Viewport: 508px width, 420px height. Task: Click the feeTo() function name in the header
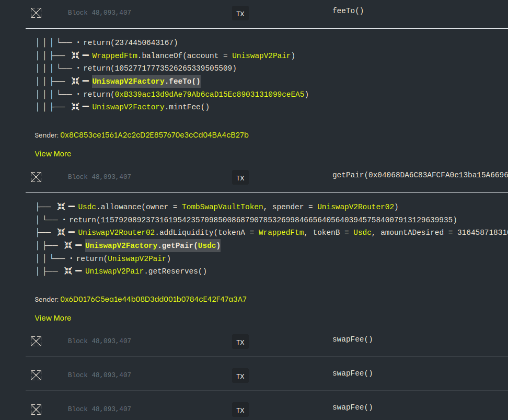click(348, 10)
